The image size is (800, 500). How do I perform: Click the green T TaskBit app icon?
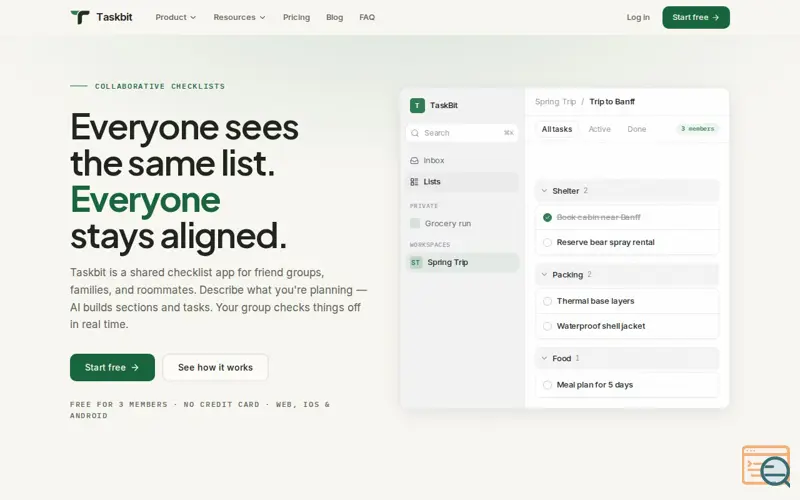pyautogui.click(x=417, y=105)
